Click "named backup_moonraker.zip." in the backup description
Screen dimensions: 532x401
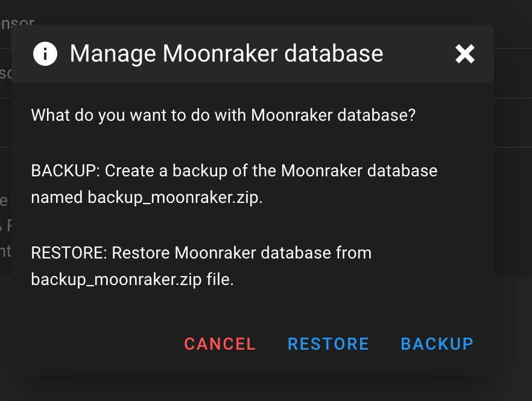(x=147, y=197)
